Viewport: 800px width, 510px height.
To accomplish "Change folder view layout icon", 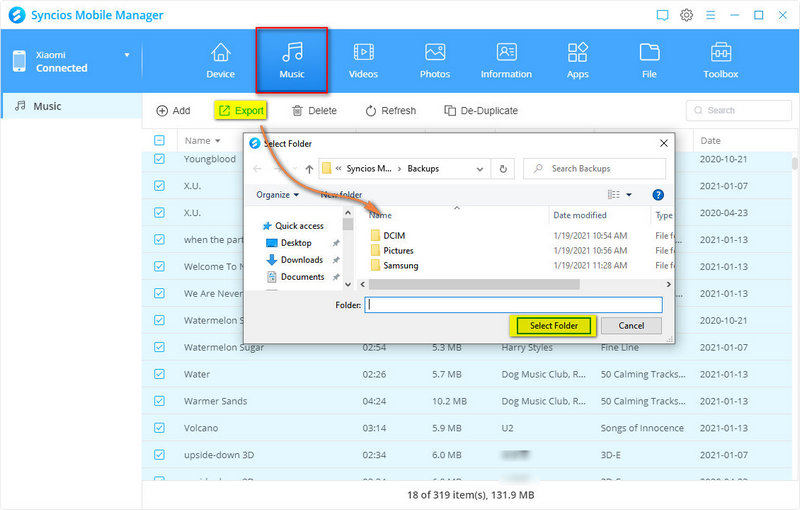I will pyautogui.click(x=614, y=195).
